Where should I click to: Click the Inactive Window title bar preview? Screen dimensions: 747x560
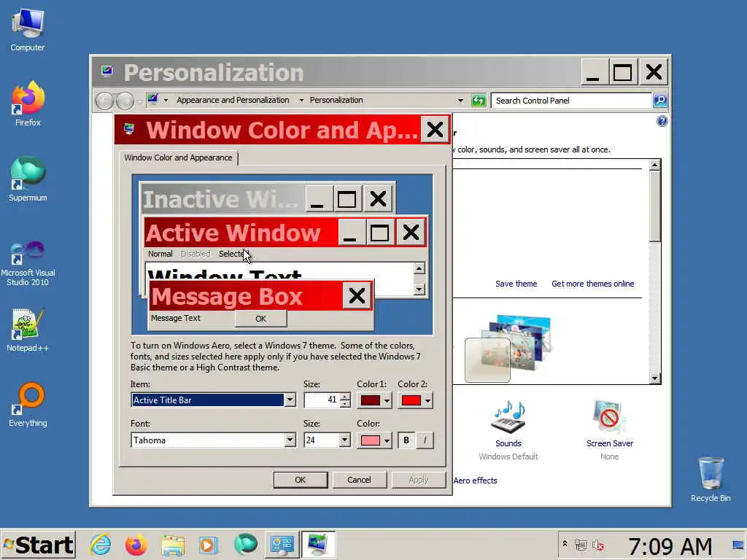point(222,198)
